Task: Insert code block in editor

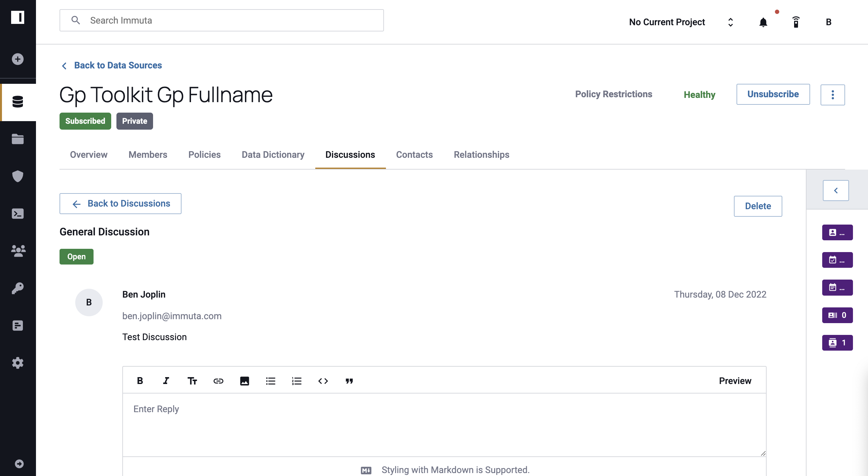Action: coord(323,381)
